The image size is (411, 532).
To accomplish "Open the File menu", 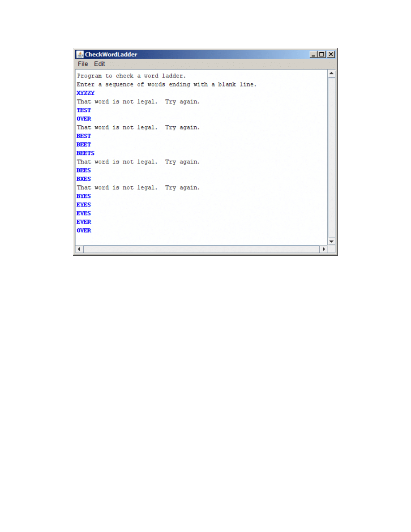I will [x=83, y=64].
